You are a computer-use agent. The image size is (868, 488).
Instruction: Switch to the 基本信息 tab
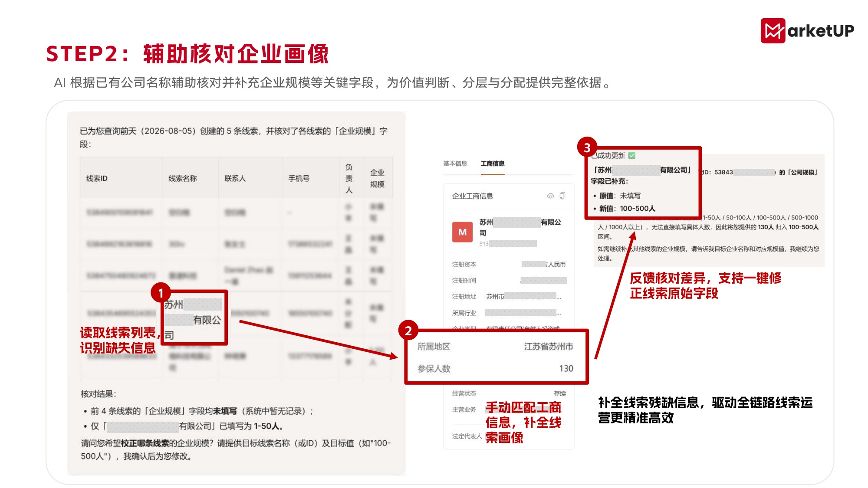455,164
